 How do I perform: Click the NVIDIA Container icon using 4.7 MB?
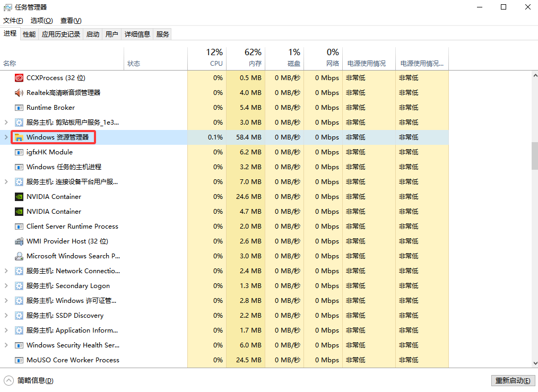(x=19, y=212)
